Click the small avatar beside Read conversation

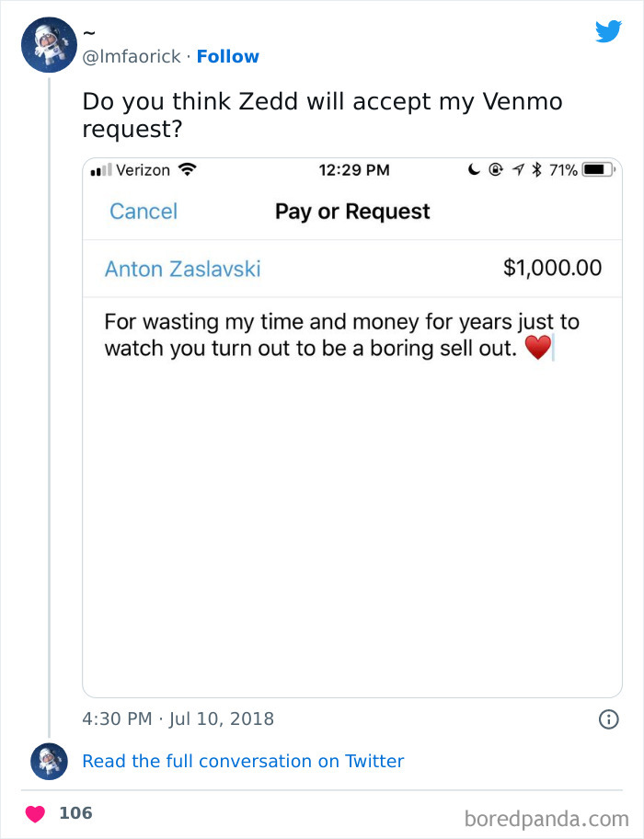(49, 761)
